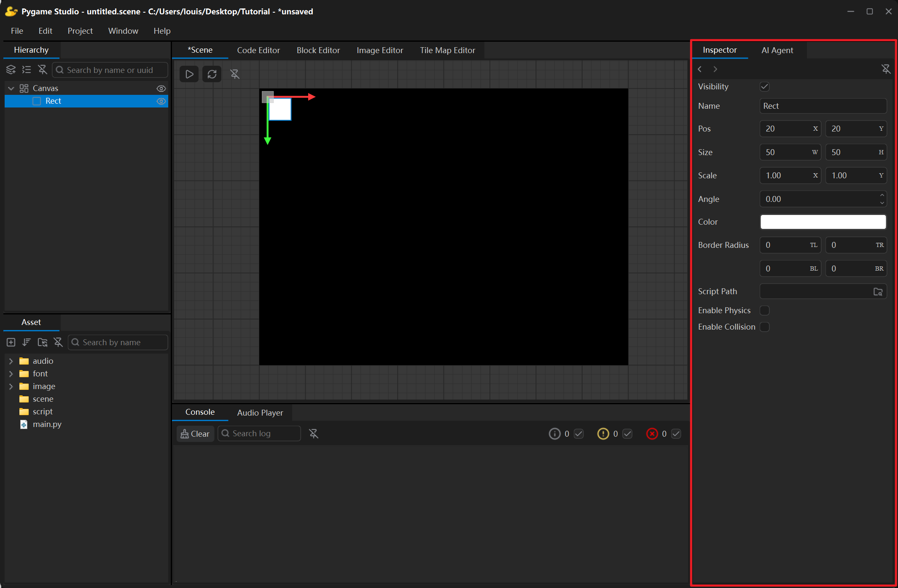The height and width of the screenshot is (588, 898).
Task: Click the unpin icon in Console toolbar
Action: pos(314,433)
